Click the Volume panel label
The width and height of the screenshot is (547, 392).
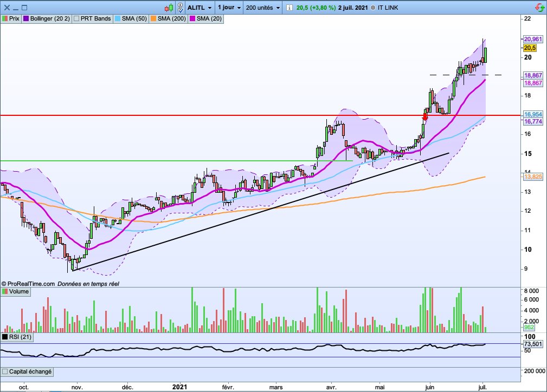click(x=18, y=291)
